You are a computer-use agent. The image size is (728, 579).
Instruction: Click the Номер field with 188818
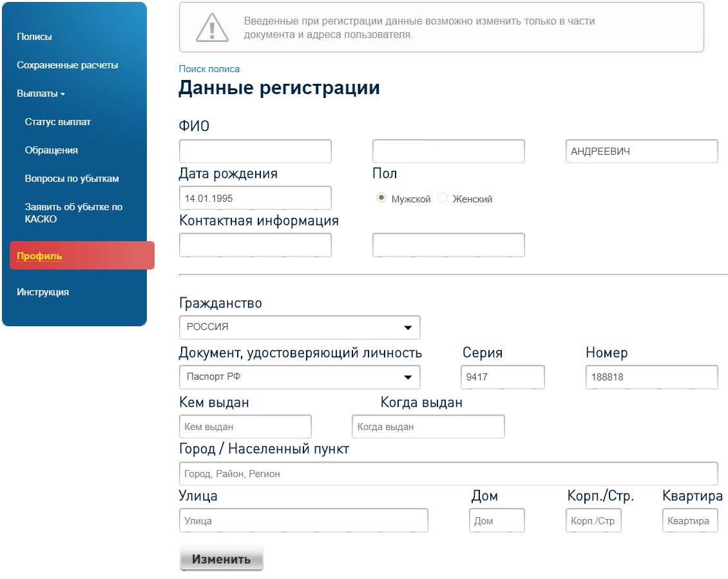pyautogui.click(x=652, y=377)
